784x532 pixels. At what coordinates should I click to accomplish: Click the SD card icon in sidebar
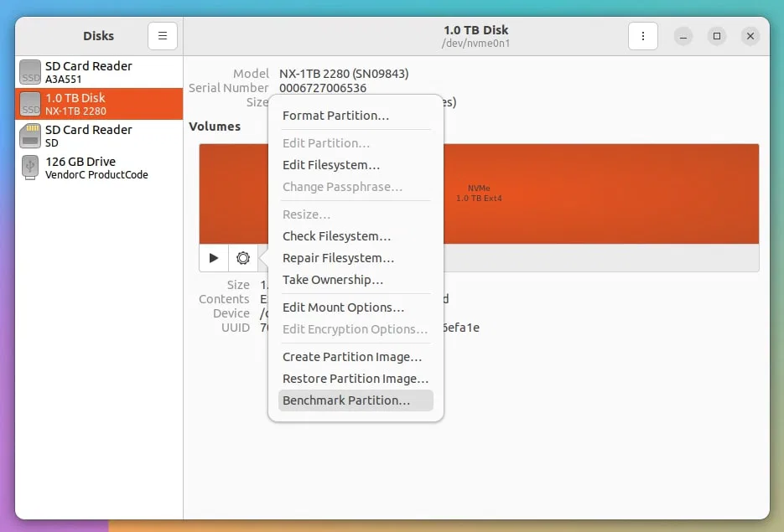click(x=30, y=136)
